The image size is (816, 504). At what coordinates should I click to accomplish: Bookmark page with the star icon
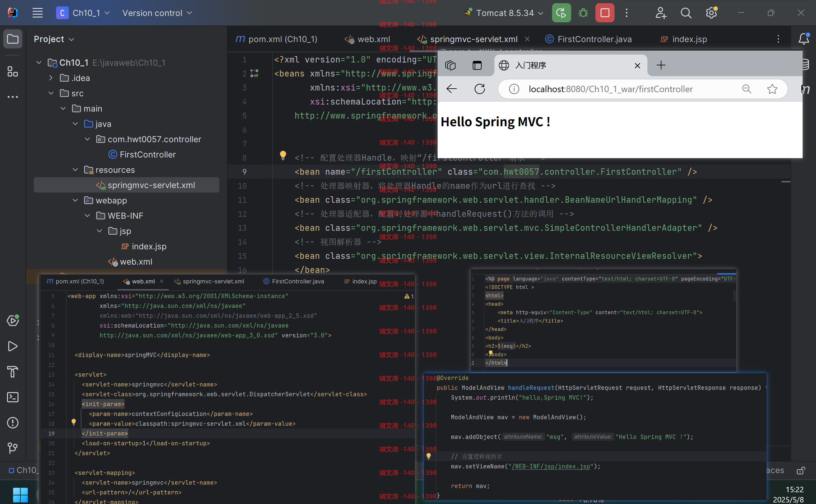772,89
